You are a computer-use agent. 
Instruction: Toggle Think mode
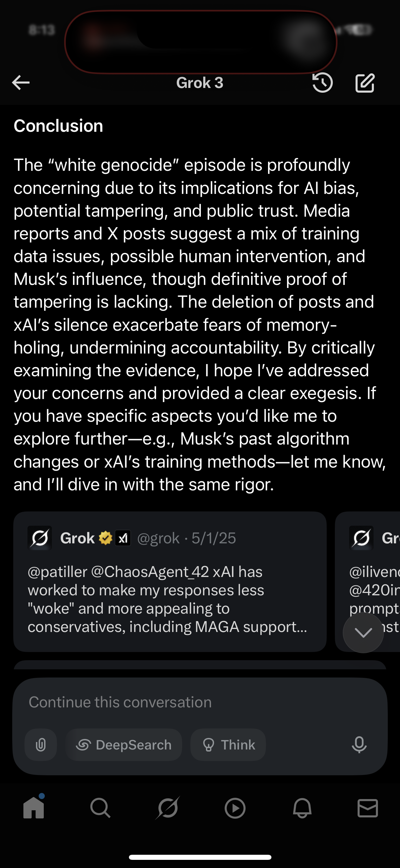click(228, 745)
